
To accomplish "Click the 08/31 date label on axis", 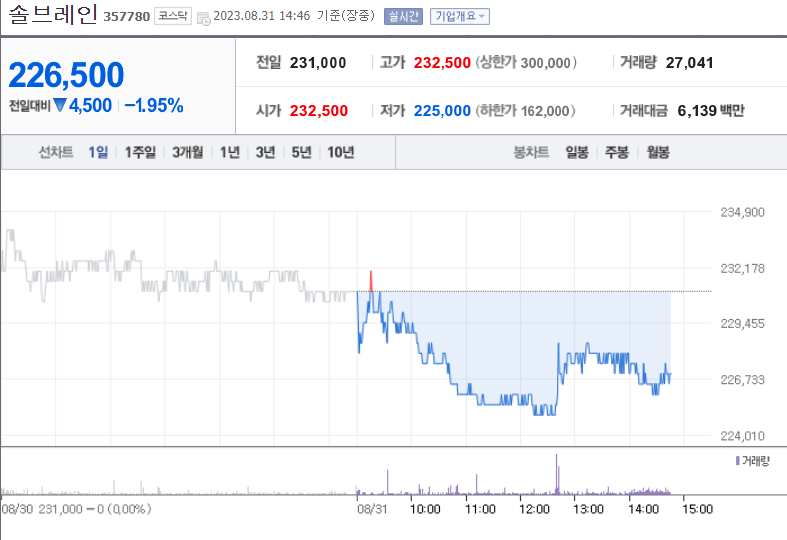I will [x=372, y=509].
